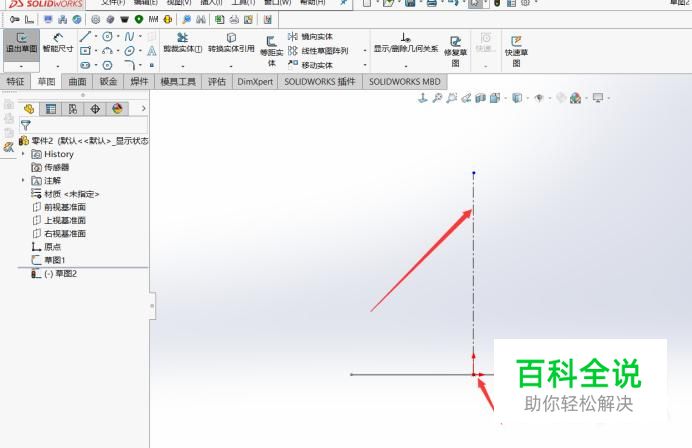Switch to the 模具工具 (Mold Tools) tab

178,82
